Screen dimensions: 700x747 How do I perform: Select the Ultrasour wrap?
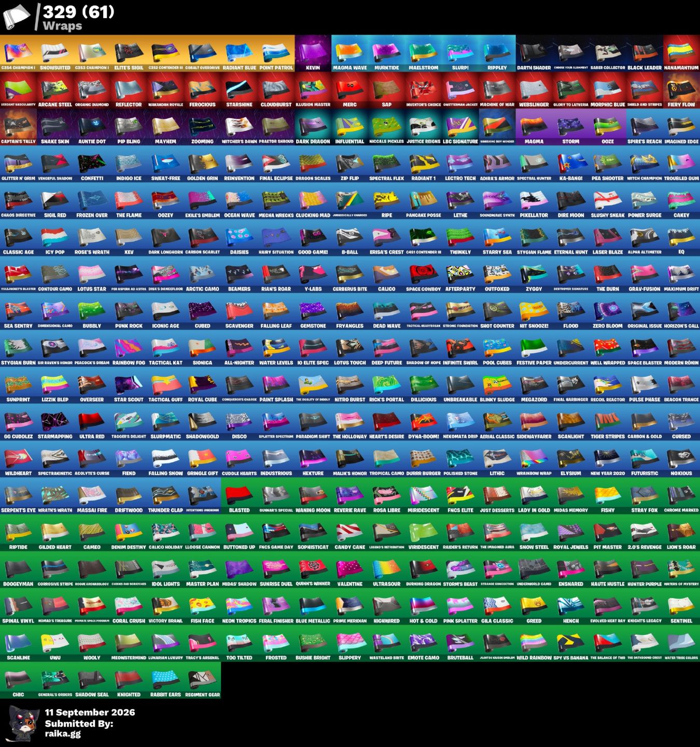(386, 569)
